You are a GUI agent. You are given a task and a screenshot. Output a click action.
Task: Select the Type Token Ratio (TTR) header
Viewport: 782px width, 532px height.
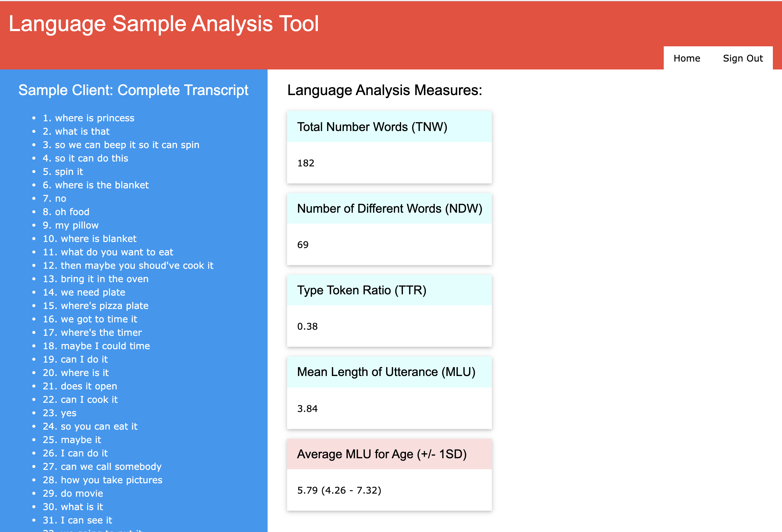[x=361, y=290]
